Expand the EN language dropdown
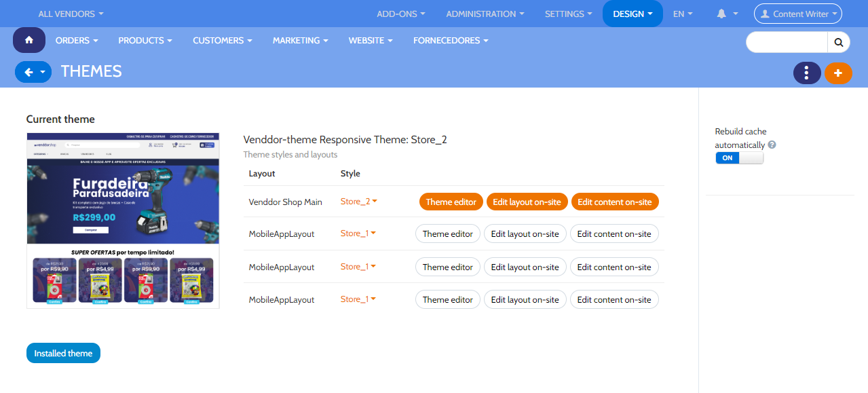The image size is (868, 393). 683,13
